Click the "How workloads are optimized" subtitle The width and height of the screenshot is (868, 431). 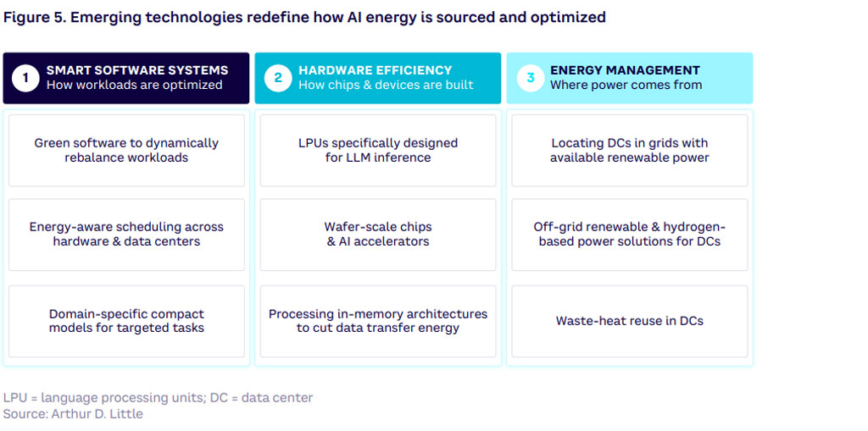click(134, 85)
